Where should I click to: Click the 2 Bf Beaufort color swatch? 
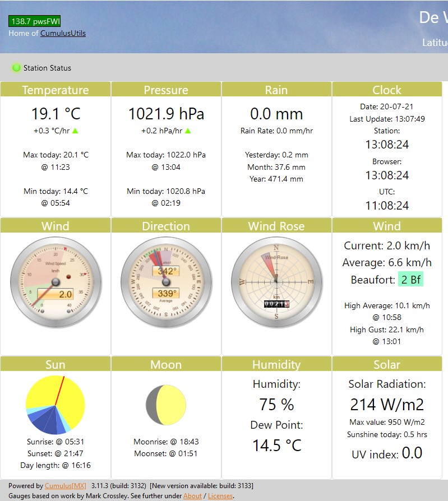tap(410, 280)
